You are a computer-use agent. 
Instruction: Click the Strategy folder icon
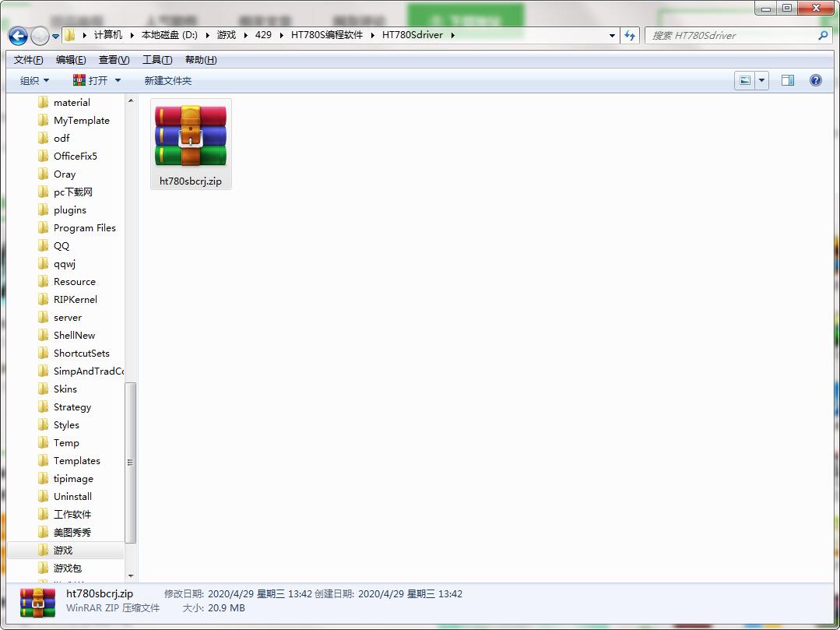44,407
